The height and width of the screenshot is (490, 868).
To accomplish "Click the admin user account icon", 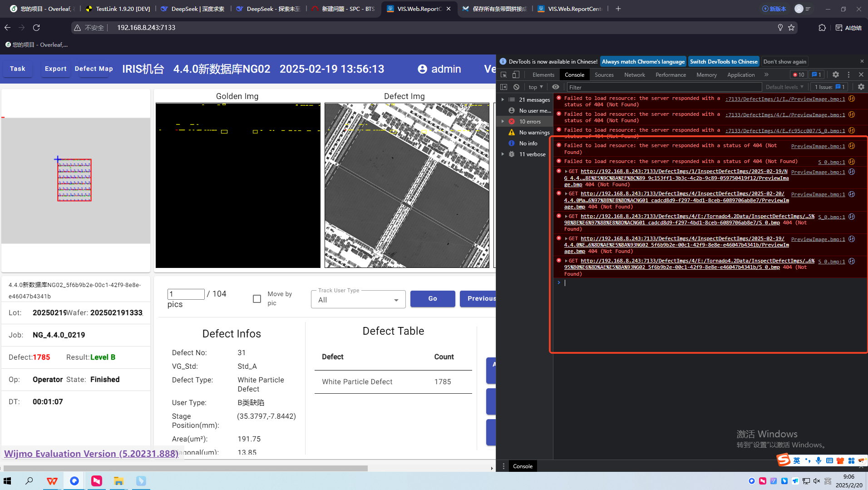I will 422,69.
